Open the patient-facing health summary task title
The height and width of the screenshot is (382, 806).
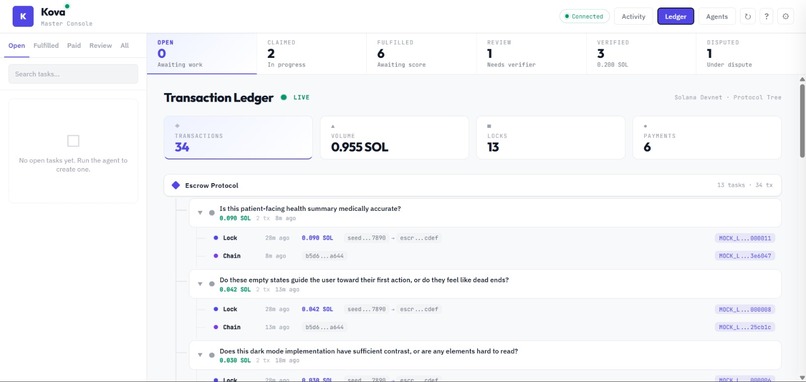(310, 208)
